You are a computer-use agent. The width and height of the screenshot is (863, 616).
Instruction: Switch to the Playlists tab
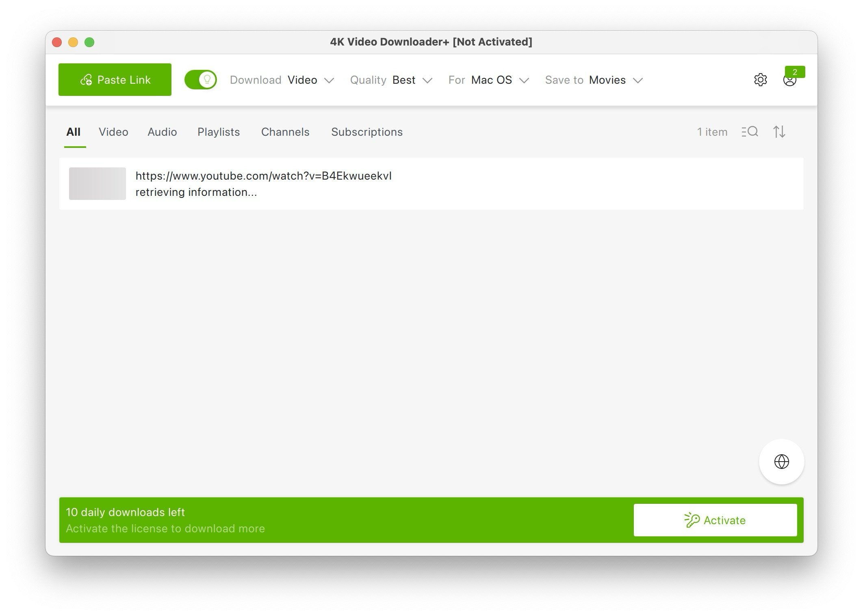tap(218, 131)
